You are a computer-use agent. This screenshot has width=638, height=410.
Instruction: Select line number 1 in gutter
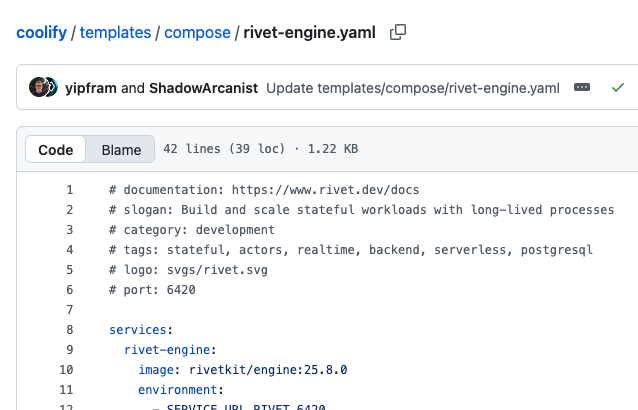pos(69,190)
